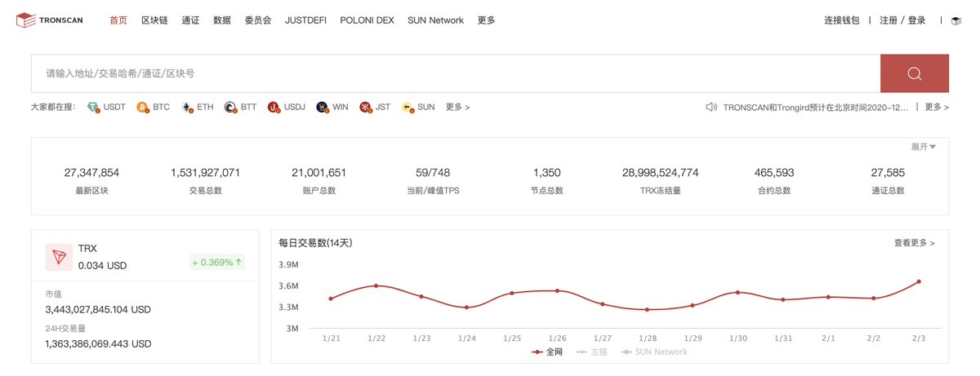Open JUSTDEFI menu item
The width and height of the screenshot is (980, 376).
[305, 20]
